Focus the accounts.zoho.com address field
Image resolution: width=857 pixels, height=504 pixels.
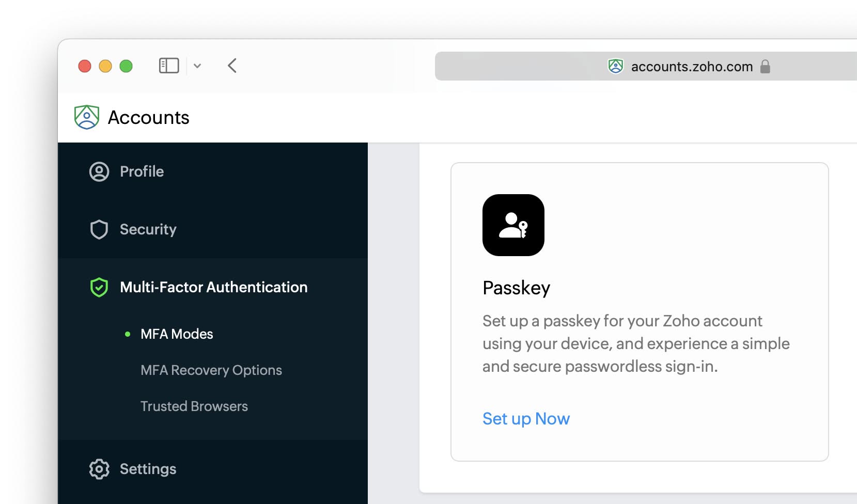click(x=646, y=66)
